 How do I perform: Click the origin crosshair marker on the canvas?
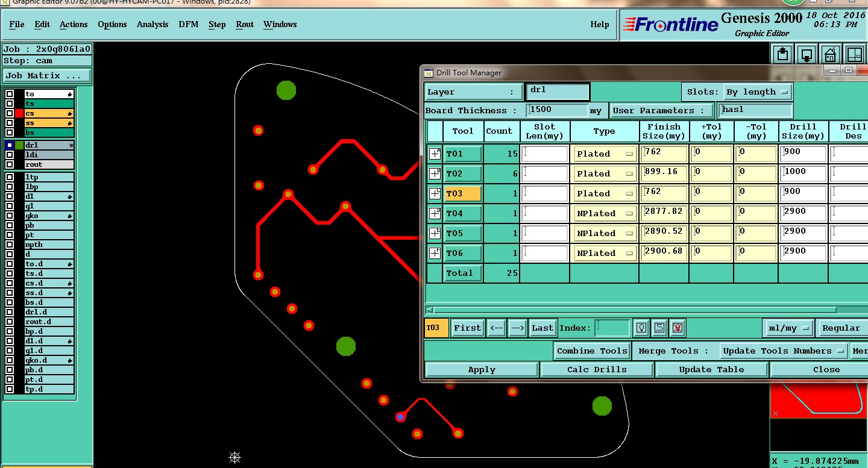point(235,458)
